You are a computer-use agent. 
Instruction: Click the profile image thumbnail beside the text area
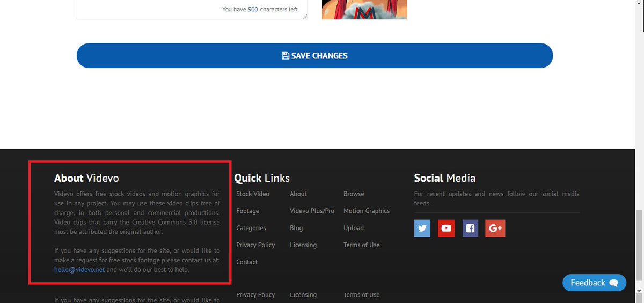click(x=364, y=9)
